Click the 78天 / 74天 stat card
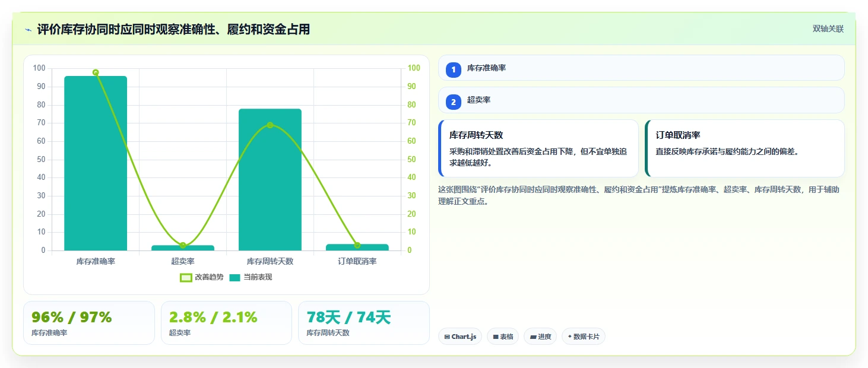The image size is (868, 368). point(364,323)
